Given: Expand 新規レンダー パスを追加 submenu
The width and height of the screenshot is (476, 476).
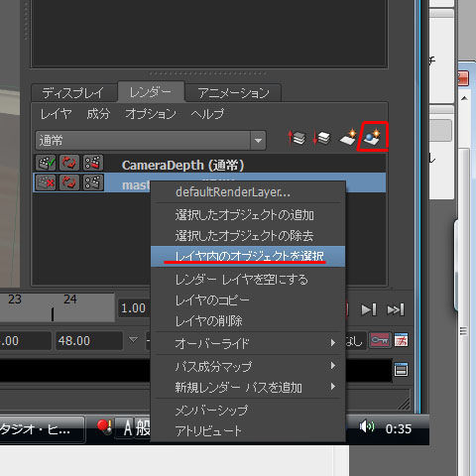Looking at the screenshot, I should (248, 387).
